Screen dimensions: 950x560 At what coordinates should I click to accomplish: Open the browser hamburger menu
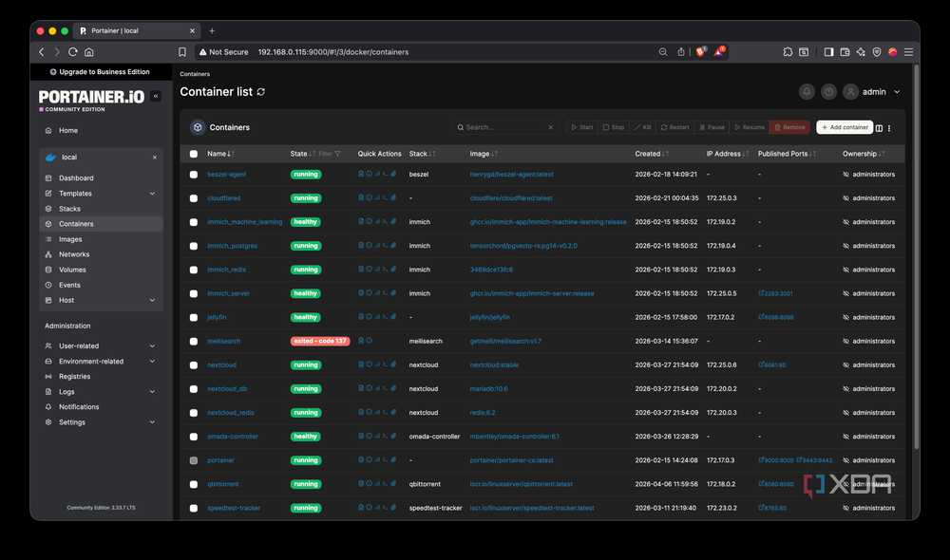908,52
